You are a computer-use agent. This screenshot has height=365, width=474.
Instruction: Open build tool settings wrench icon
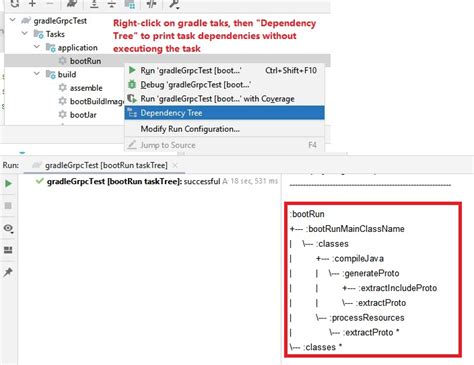point(174,4)
